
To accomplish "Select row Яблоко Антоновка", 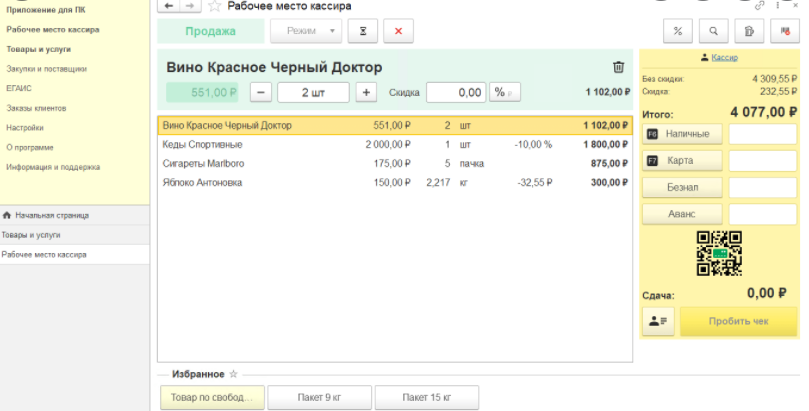I will click(395, 183).
